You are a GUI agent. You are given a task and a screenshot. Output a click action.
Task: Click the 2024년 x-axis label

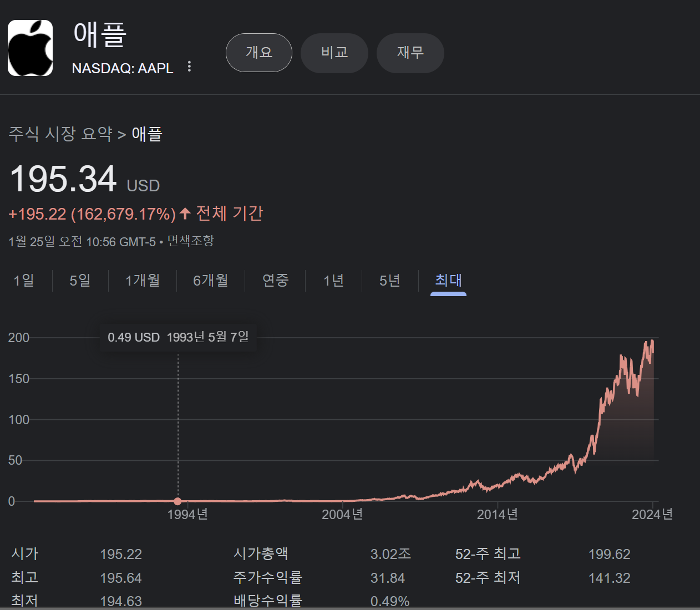point(652,515)
